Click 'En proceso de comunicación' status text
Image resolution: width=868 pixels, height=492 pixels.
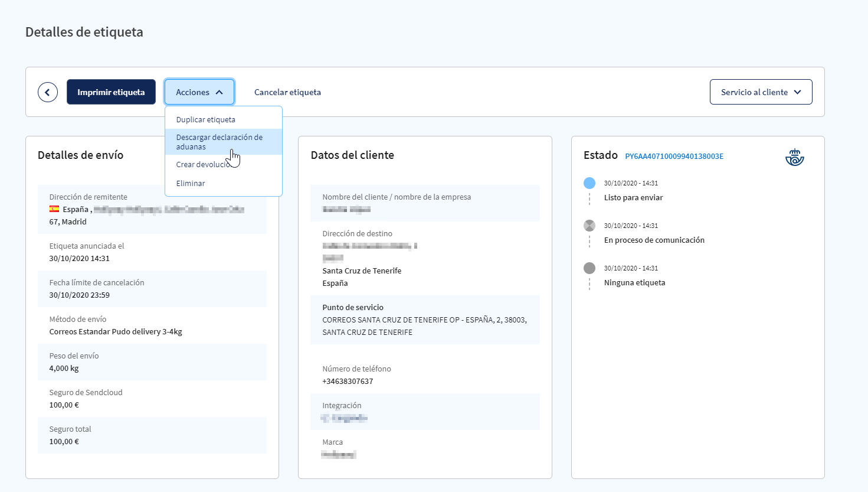(654, 240)
